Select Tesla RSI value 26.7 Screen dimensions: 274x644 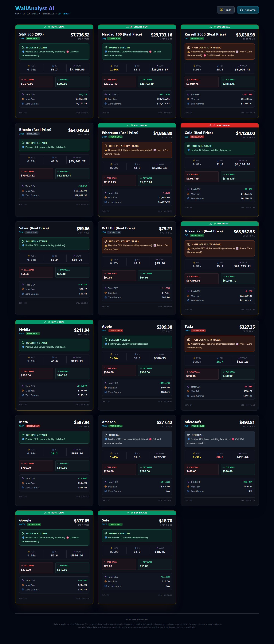[220, 362]
